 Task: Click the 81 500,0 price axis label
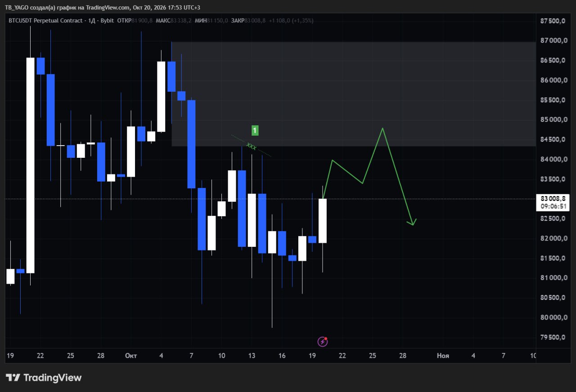point(553,258)
